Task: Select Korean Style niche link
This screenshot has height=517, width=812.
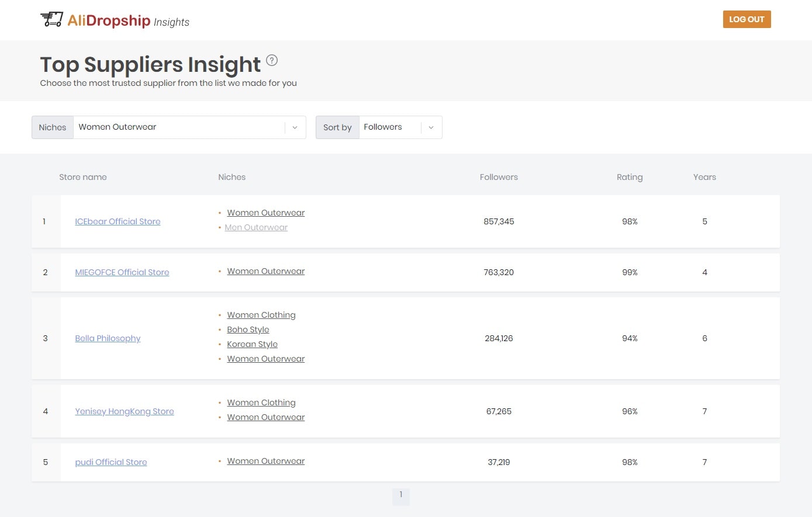Action: tap(252, 344)
